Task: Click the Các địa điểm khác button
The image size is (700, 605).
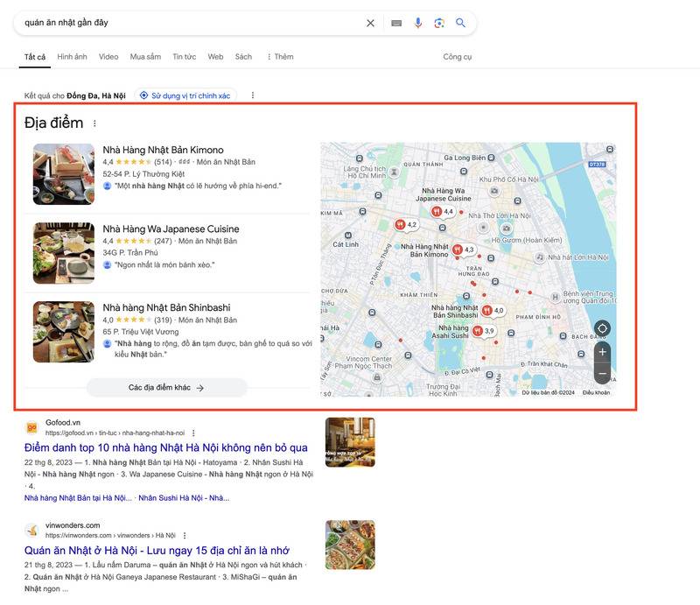Action: tap(165, 389)
